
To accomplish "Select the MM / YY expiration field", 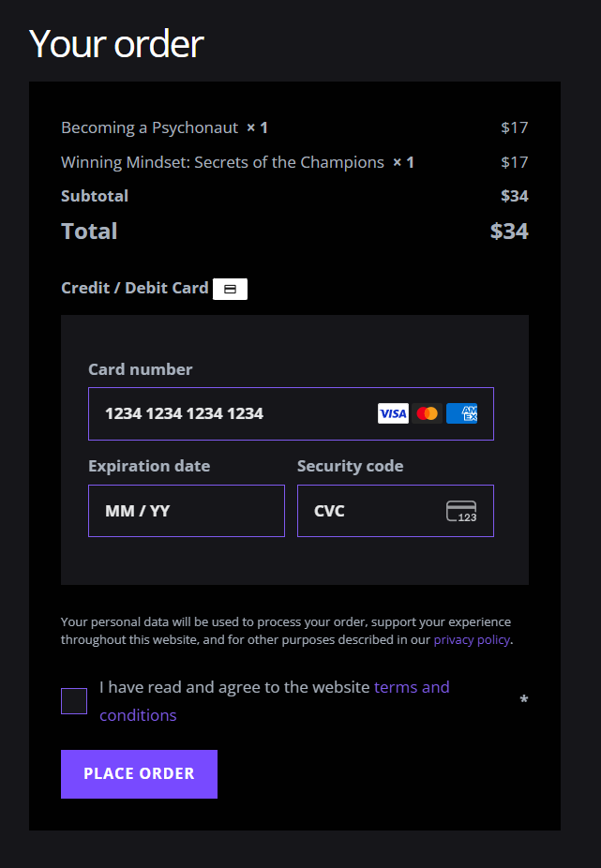I will pyautogui.click(x=187, y=511).
